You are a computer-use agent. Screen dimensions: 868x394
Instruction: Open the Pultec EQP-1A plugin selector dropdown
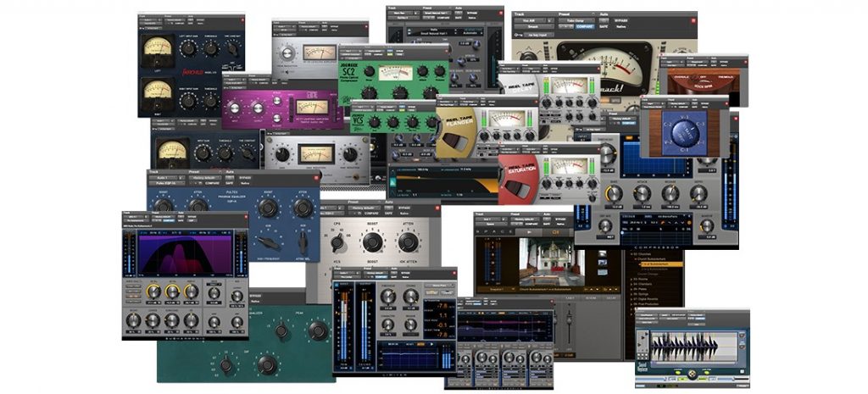(x=167, y=183)
